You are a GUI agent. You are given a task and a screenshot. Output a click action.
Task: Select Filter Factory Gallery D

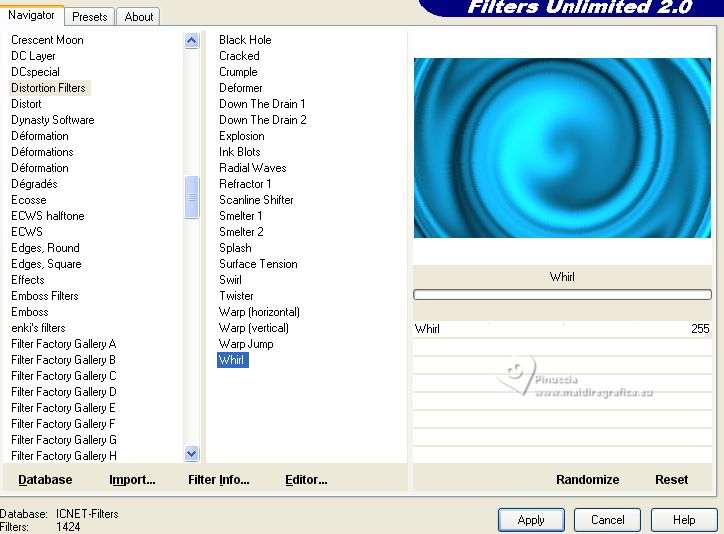[x=64, y=392]
